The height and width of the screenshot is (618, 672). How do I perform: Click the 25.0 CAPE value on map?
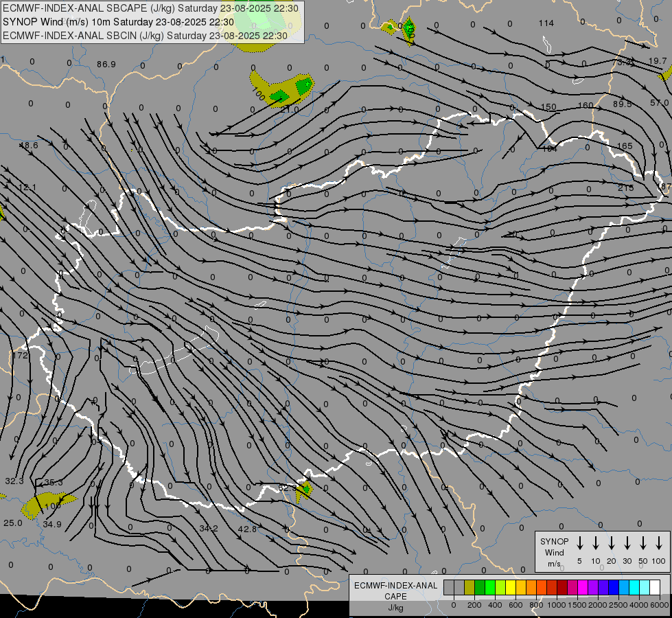coord(13,523)
